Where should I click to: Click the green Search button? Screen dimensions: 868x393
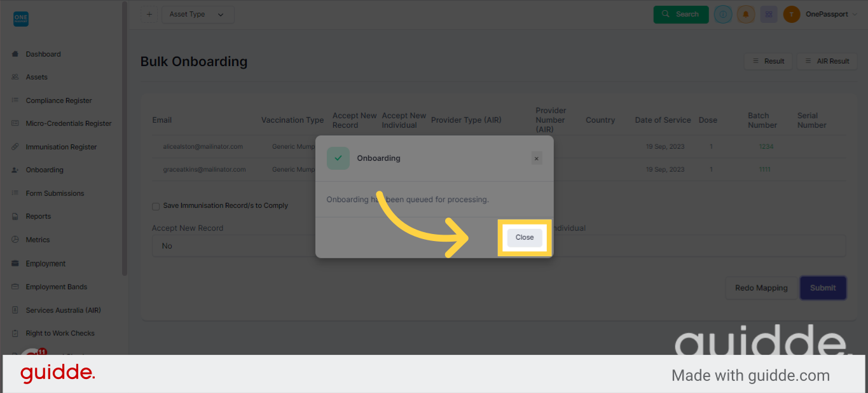point(681,14)
